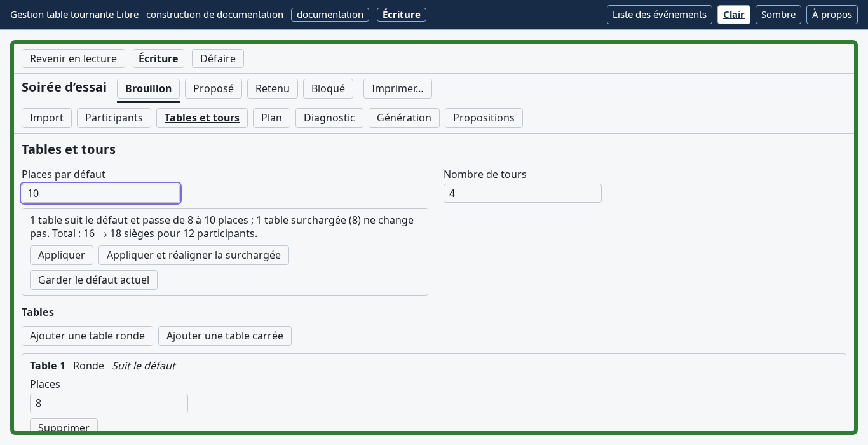
Task: Switch to the Import tab
Action: click(x=46, y=118)
